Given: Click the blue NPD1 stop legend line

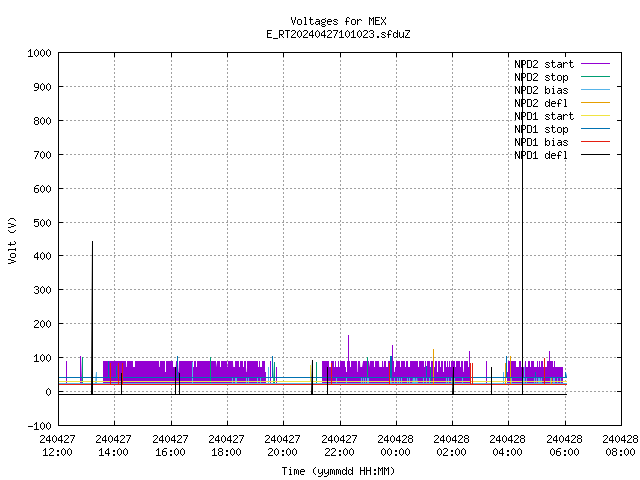Looking at the screenshot, I should click(595, 129).
